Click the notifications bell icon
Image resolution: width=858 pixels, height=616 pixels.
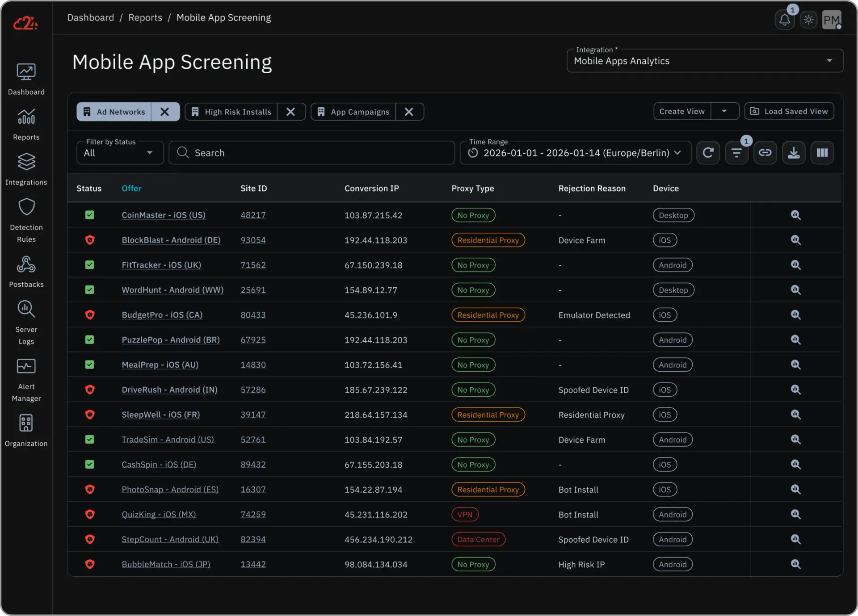click(784, 20)
